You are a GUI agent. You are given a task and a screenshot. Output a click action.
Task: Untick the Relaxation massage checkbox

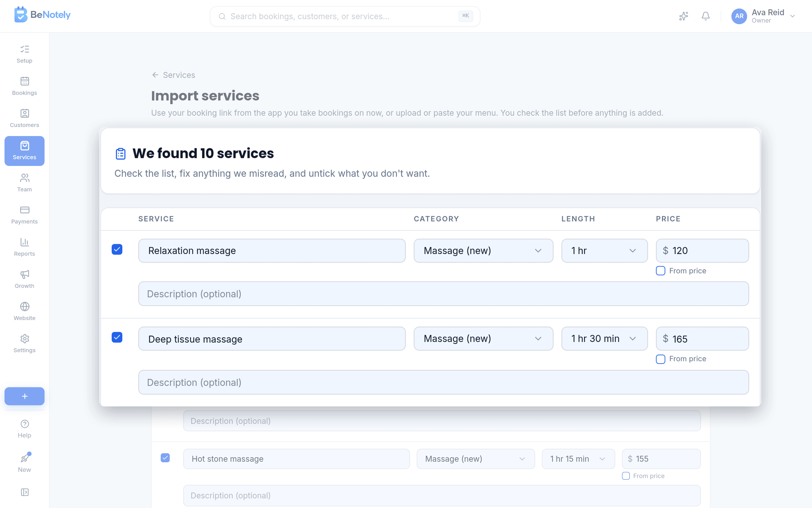tap(117, 249)
